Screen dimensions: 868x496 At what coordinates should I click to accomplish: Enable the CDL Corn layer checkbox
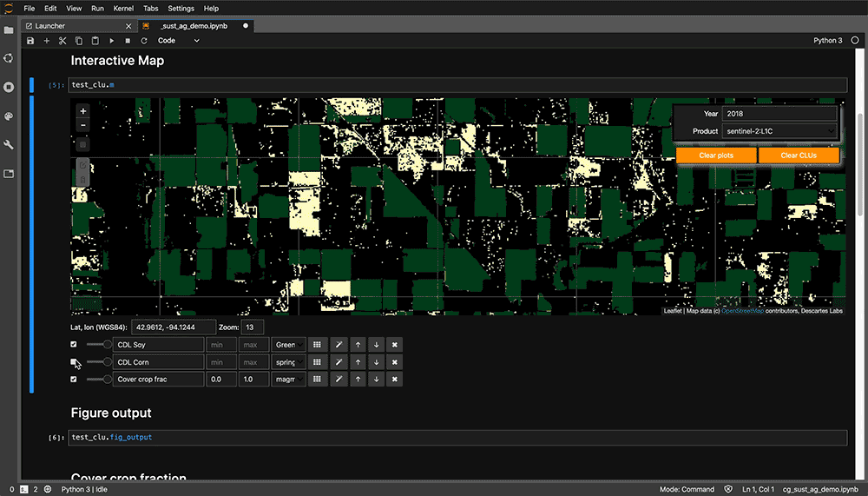74,362
